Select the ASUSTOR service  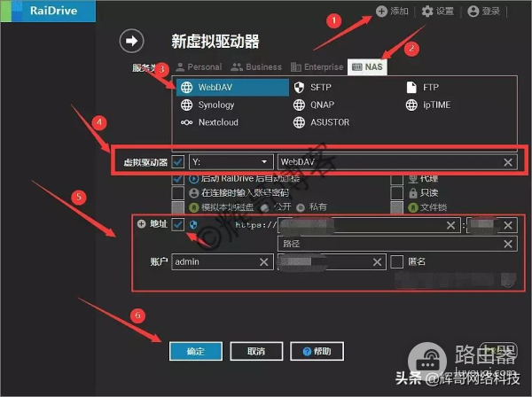point(321,122)
